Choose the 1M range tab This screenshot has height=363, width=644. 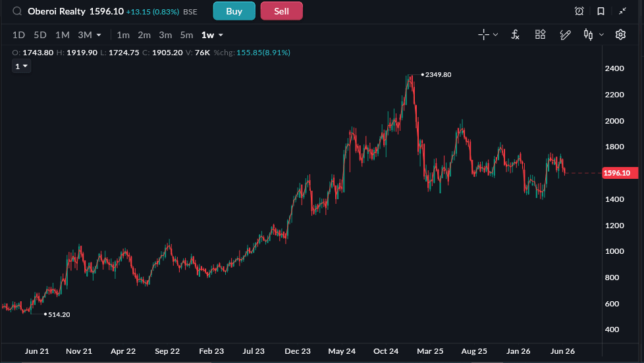[x=63, y=35]
